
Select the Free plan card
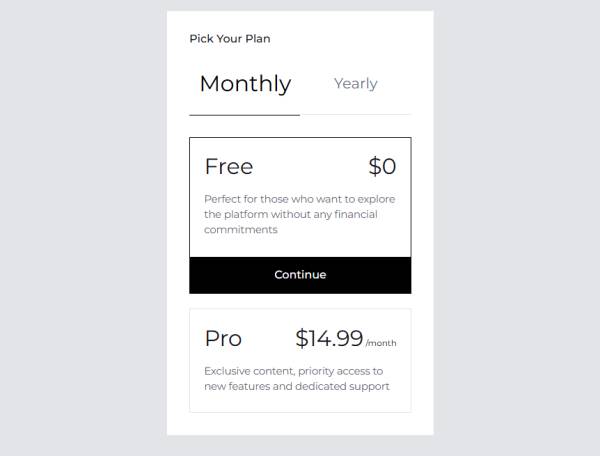[300, 198]
